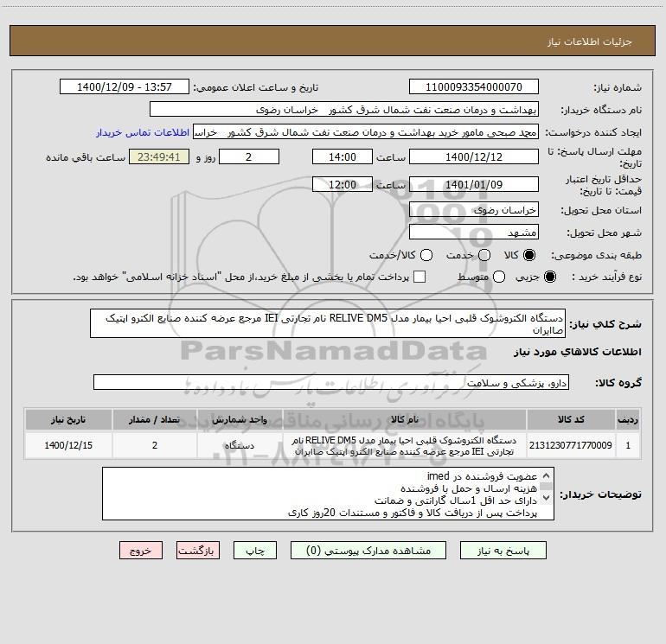Toggle the اسناد خزانه اسلامی payment checkbox

pyautogui.click(x=419, y=277)
